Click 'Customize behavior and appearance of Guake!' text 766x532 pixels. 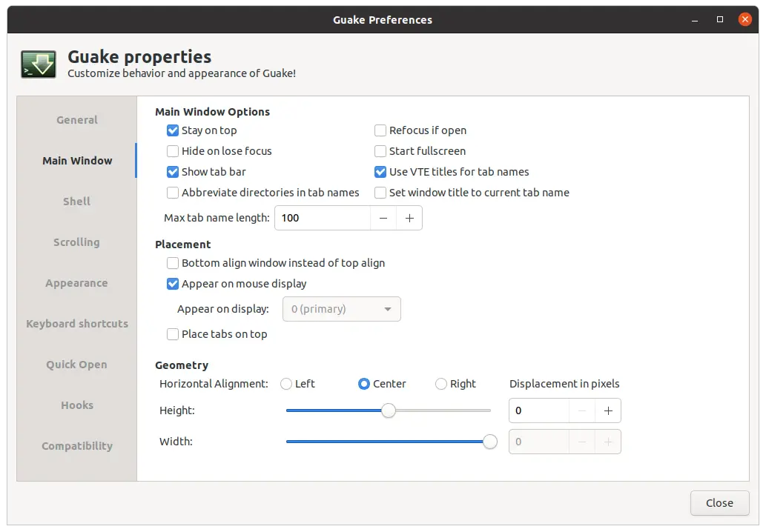[x=181, y=73]
